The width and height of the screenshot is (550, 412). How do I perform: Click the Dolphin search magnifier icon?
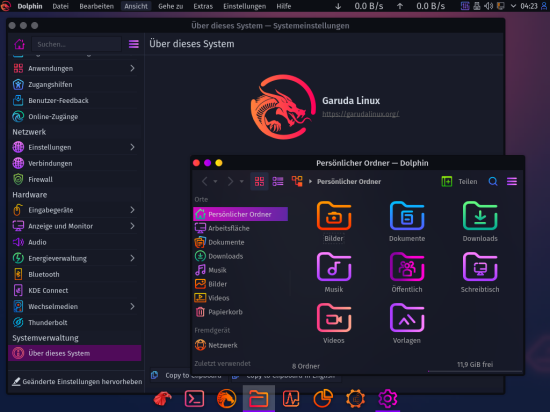(493, 181)
